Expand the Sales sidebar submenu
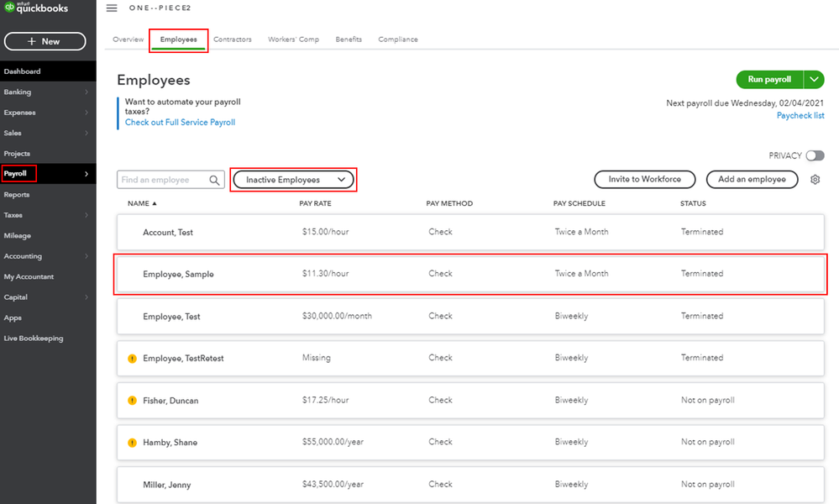 pos(86,133)
